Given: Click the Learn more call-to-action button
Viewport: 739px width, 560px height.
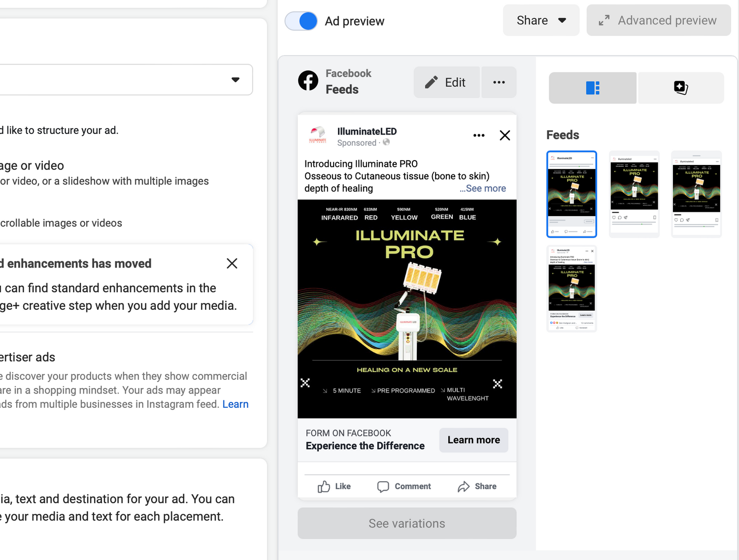Looking at the screenshot, I should pos(473,440).
